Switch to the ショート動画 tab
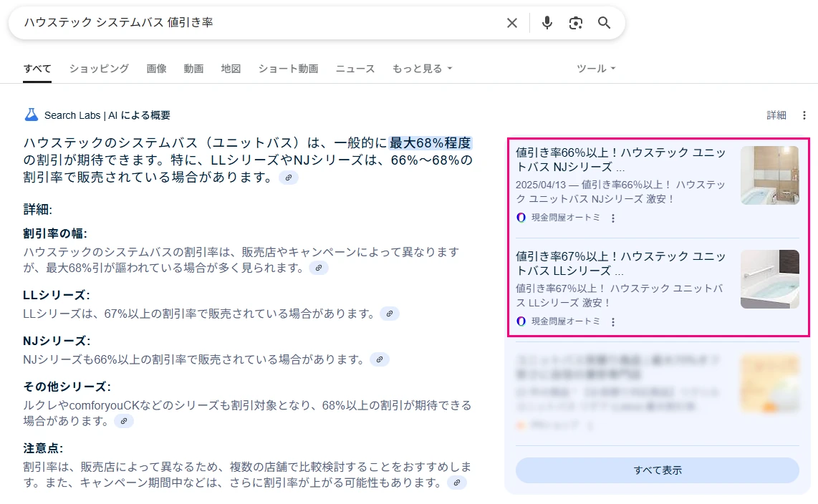 click(x=288, y=68)
